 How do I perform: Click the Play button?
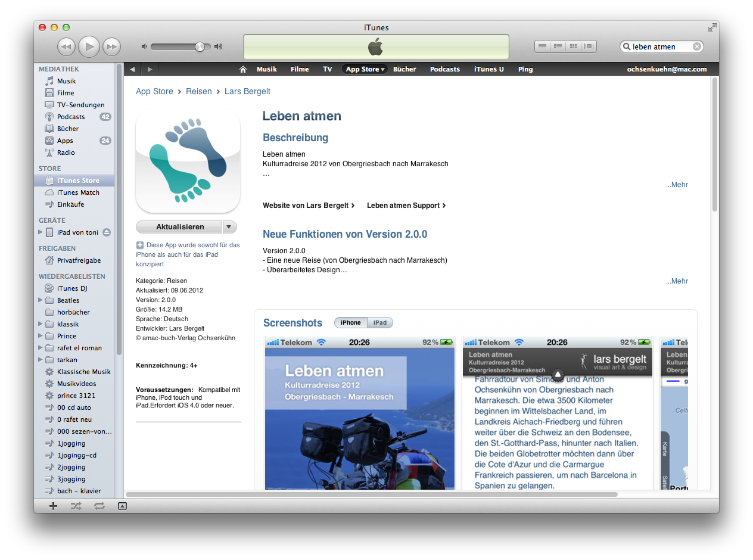(x=89, y=46)
